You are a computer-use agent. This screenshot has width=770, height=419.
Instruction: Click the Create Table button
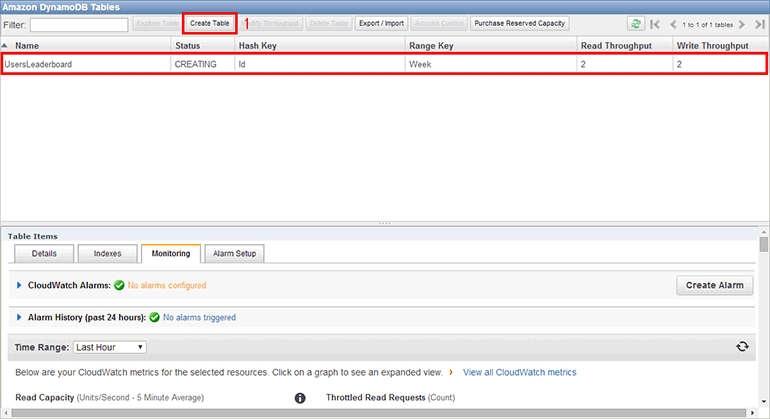pos(209,23)
